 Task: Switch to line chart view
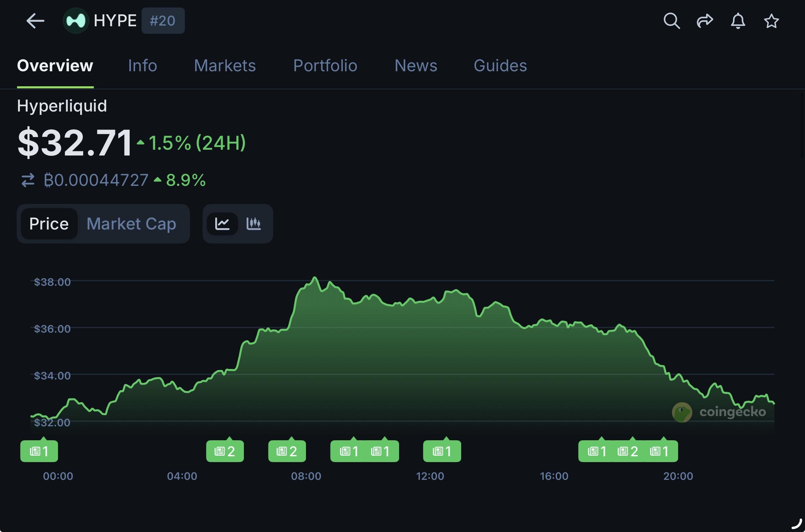[222, 224]
